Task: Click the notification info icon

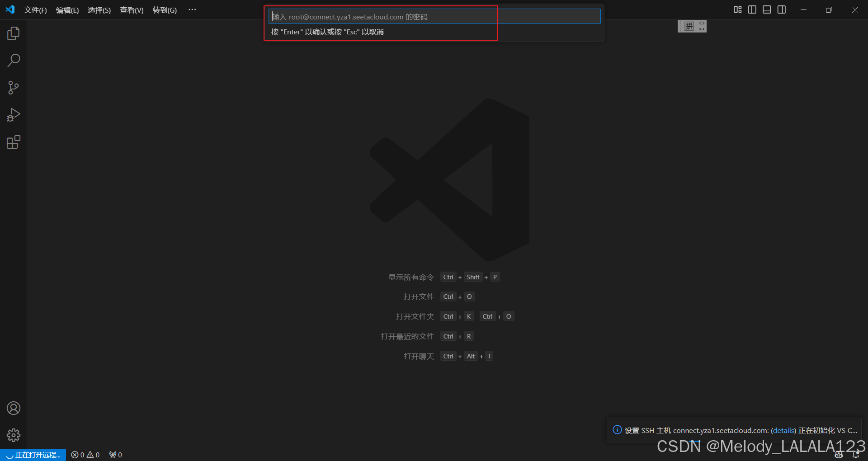Action: tap(617, 430)
